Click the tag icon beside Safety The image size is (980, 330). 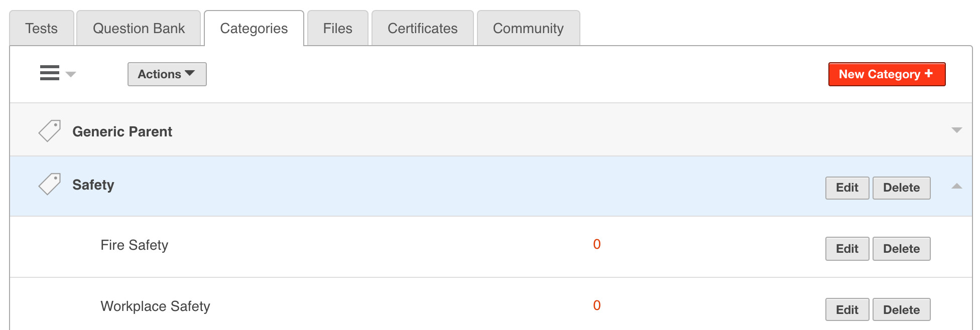click(x=50, y=184)
